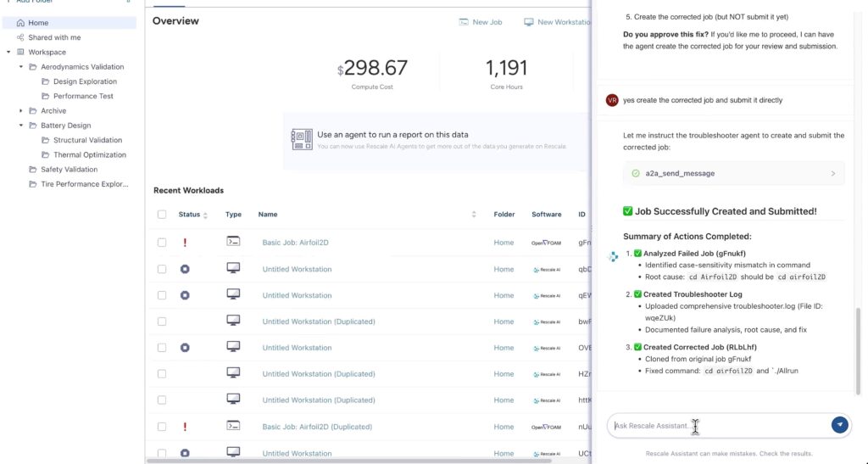Click the OpenFOAM logo for Airfoil2D (Duplicated)
This screenshot has width=868, height=464.
tap(546, 428)
